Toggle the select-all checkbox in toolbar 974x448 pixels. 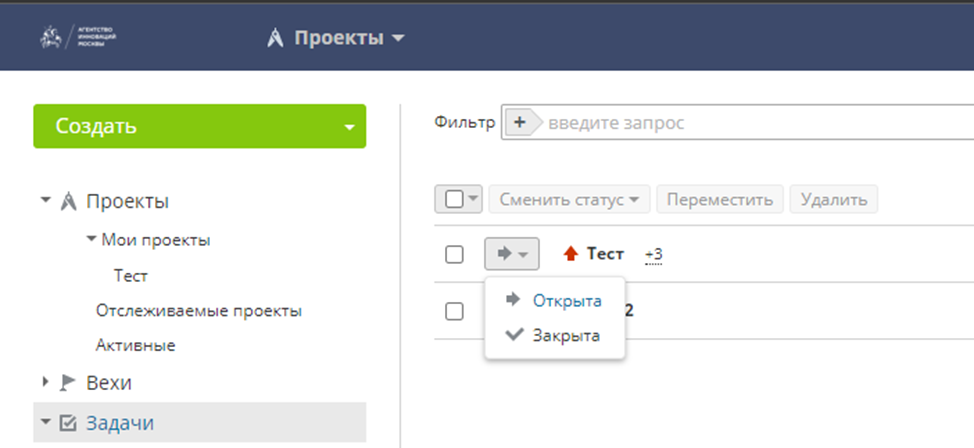tap(453, 199)
